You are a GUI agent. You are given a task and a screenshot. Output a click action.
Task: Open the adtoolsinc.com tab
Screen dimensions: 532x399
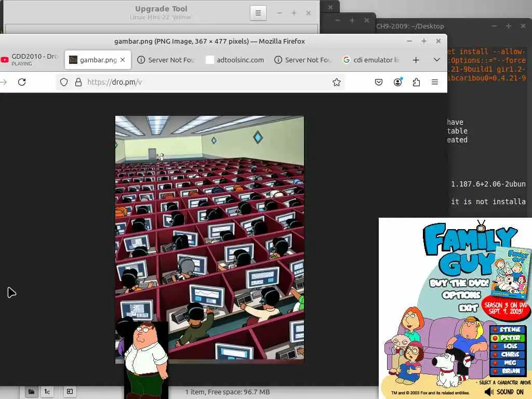[235, 60]
